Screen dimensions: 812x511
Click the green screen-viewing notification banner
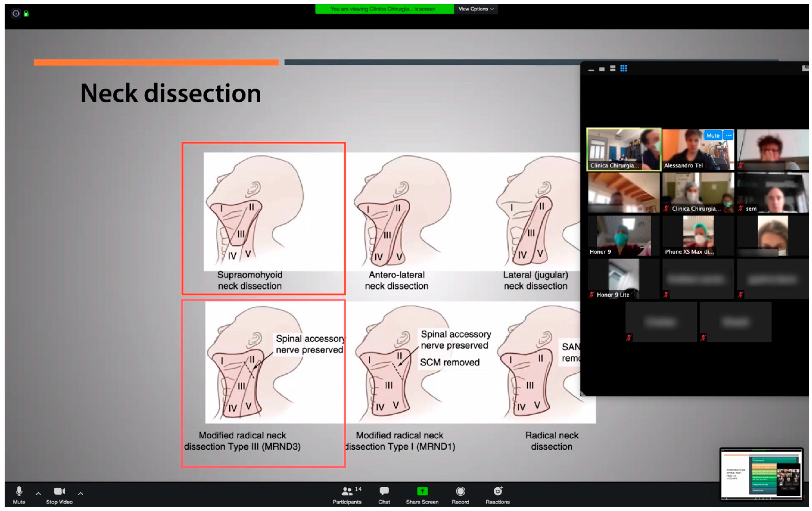coord(384,9)
